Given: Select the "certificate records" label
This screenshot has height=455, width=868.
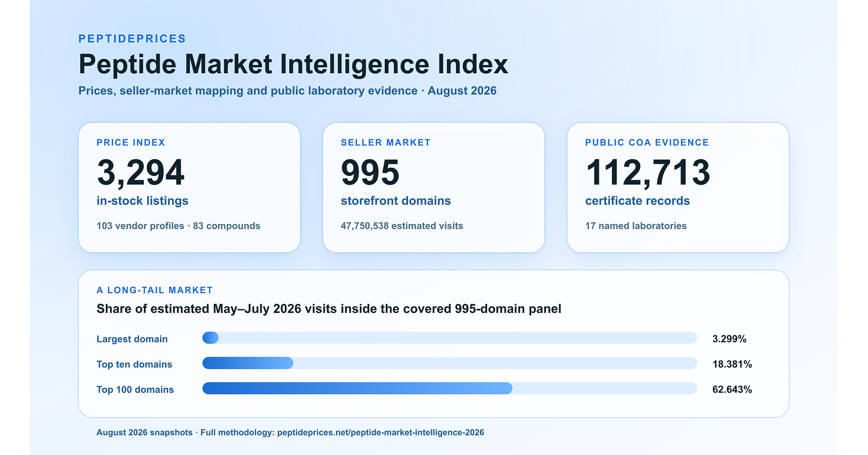Looking at the screenshot, I should (x=637, y=201).
